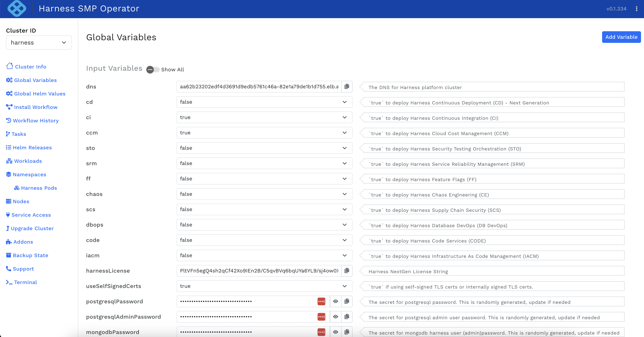Open the sto value dropdown
This screenshot has width=644, height=337.
click(264, 148)
